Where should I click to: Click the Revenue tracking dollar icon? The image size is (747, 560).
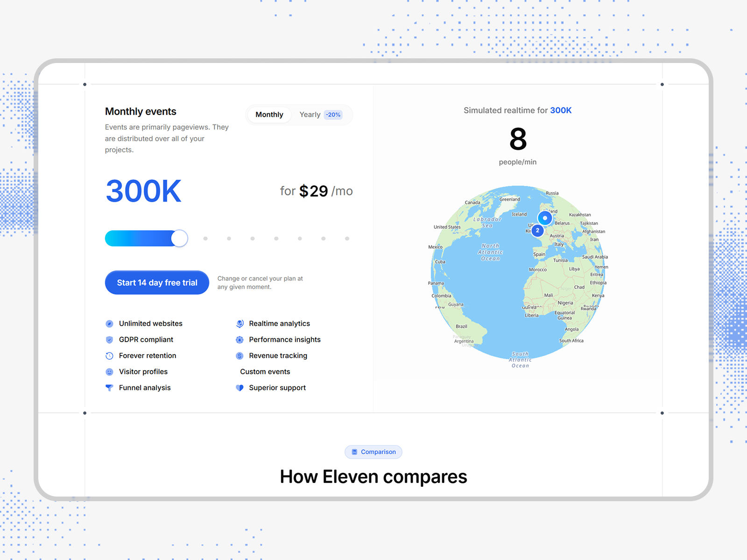pyautogui.click(x=240, y=356)
